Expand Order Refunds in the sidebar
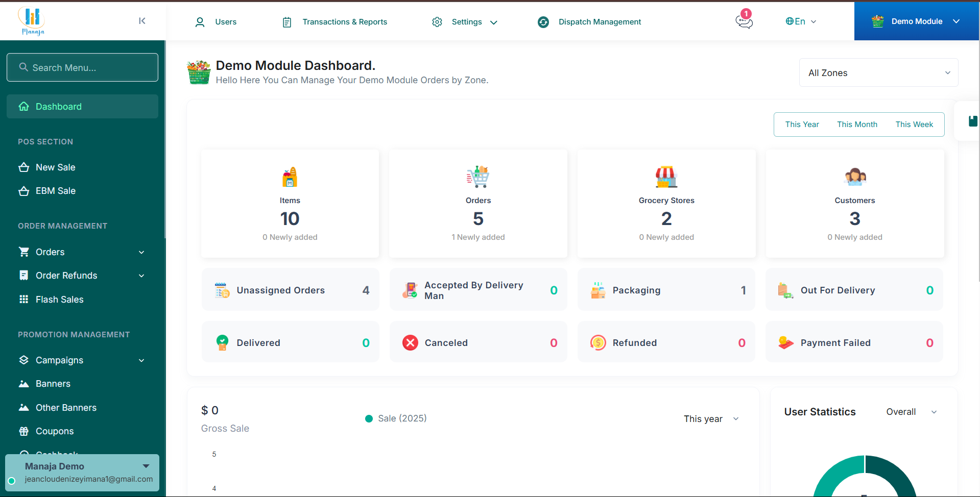This screenshot has width=980, height=497. coord(82,276)
